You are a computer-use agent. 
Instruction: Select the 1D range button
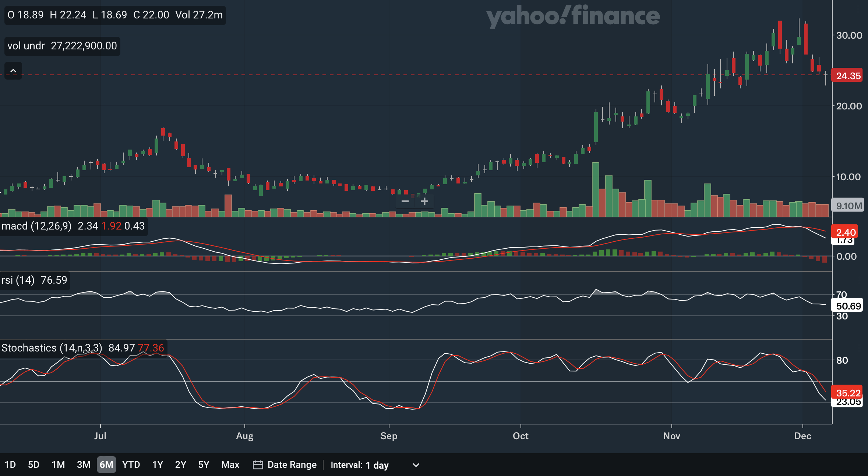[10, 465]
